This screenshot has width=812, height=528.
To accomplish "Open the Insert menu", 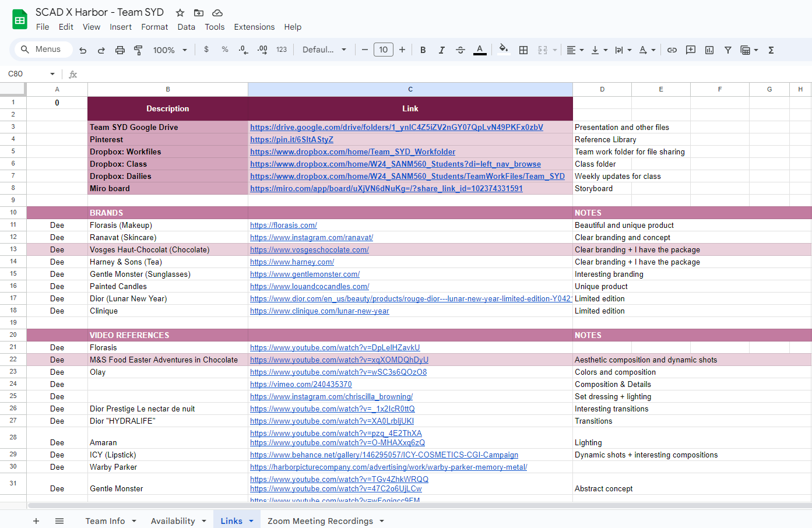I will click(x=121, y=27).
